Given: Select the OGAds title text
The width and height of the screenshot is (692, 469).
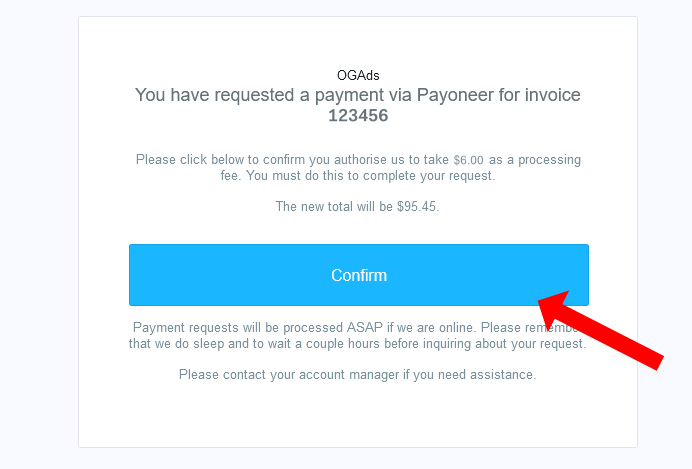Looking at the screenshot, I should click(x=358, y=75).
